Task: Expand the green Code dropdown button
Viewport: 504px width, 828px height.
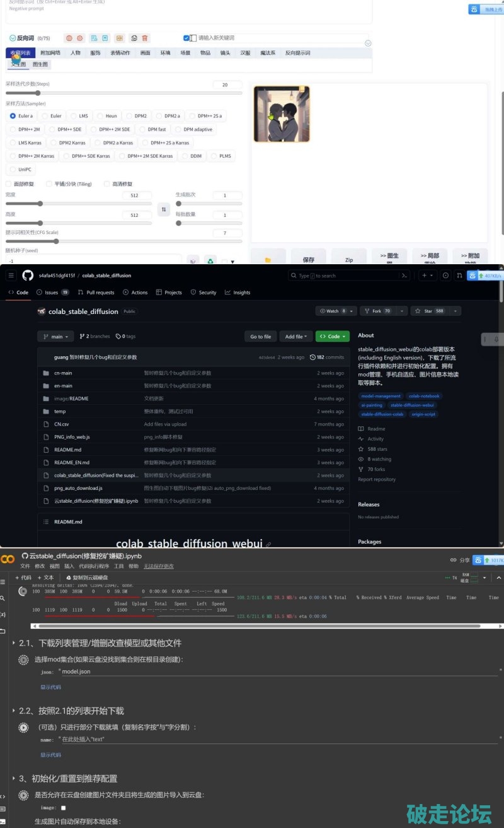Action: [x=332, y=337]
